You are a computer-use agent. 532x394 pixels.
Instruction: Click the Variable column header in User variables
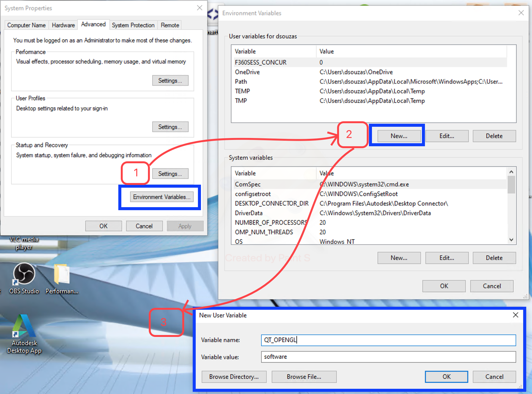click(x=274, y=51)
